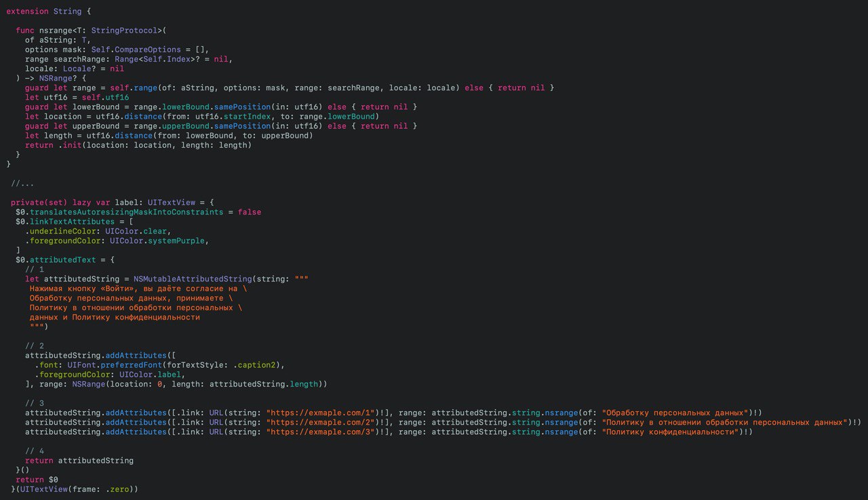Click the "Политику конфиденциальности" nsrange argument
This screenshot has height=500, width=868.
(x=671, y=431)
